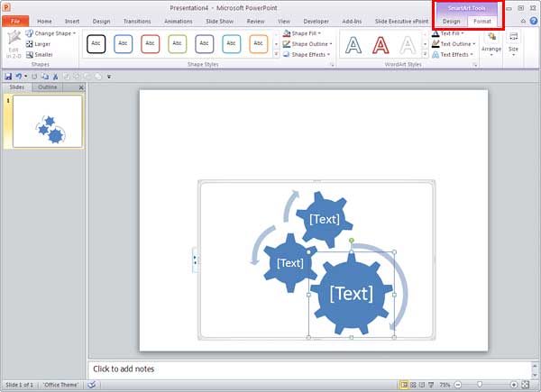Click the zoom in plus button
541x392 pixels.
(514, 385)
